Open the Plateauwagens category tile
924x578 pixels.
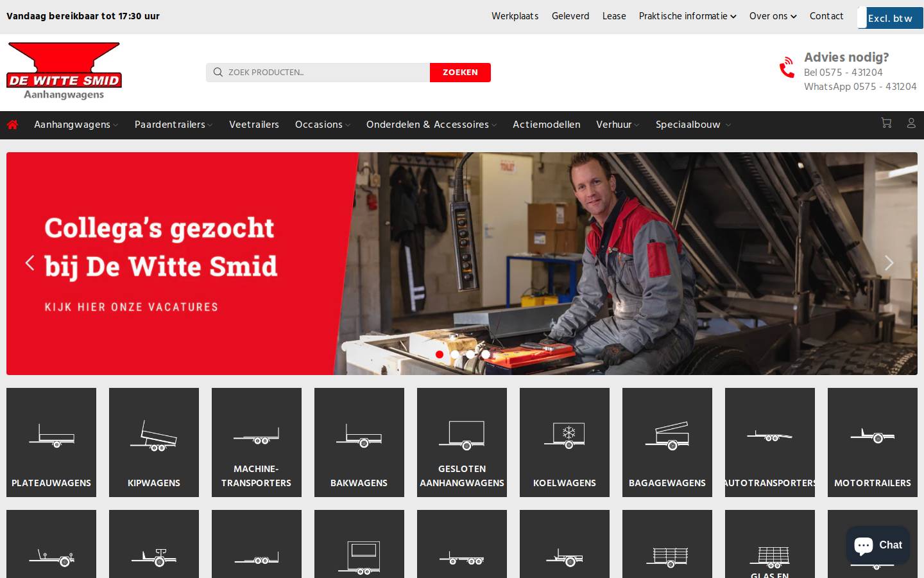51,442
